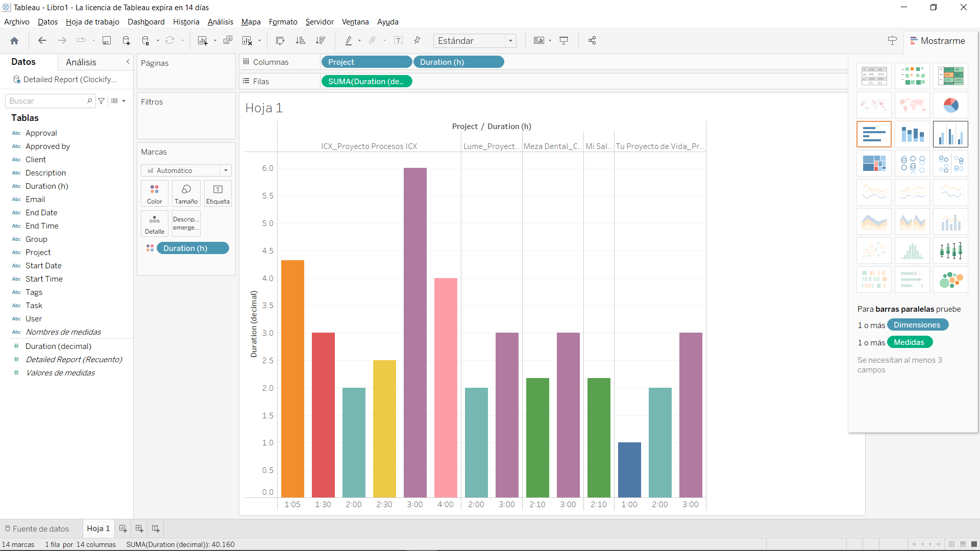
Task: Choose the treemap chart type from Mostrarme
Action: pyautogui.click(x=874, y=163)
